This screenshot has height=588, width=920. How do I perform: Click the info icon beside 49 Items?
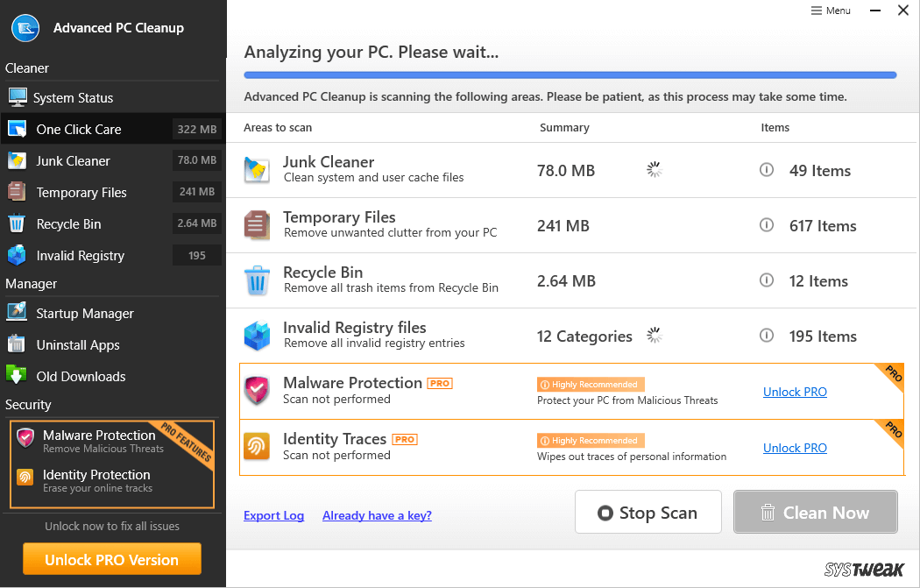[x=767, y=170]
